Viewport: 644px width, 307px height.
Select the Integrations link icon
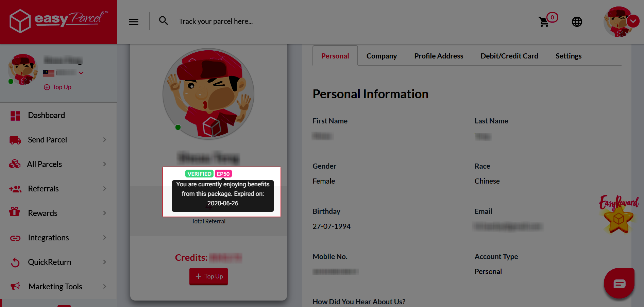tap(15, 238)
